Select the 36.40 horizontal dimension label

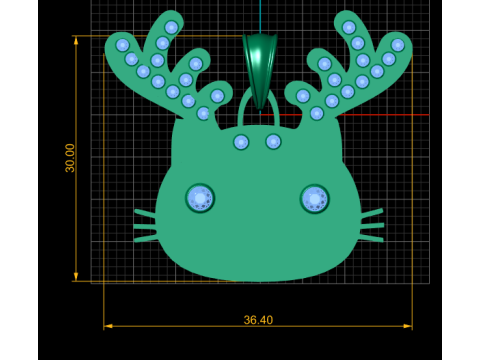point(258,320)
